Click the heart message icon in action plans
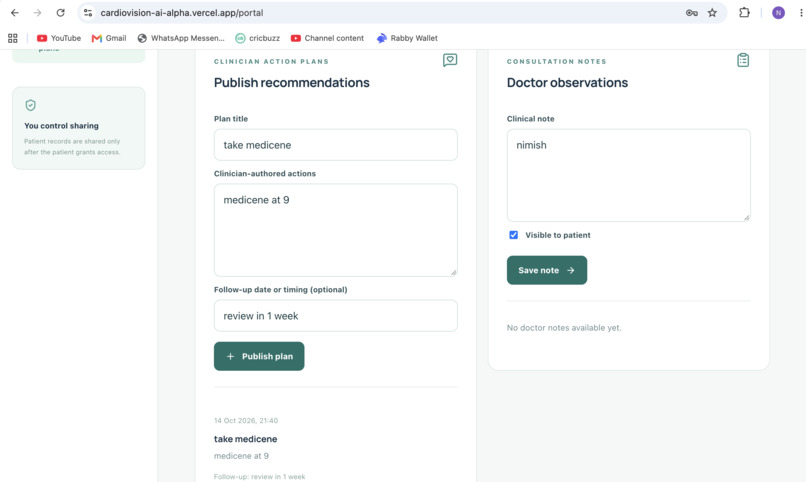Image resolution: width=806 pixels, height=482 pixels. 450,60
